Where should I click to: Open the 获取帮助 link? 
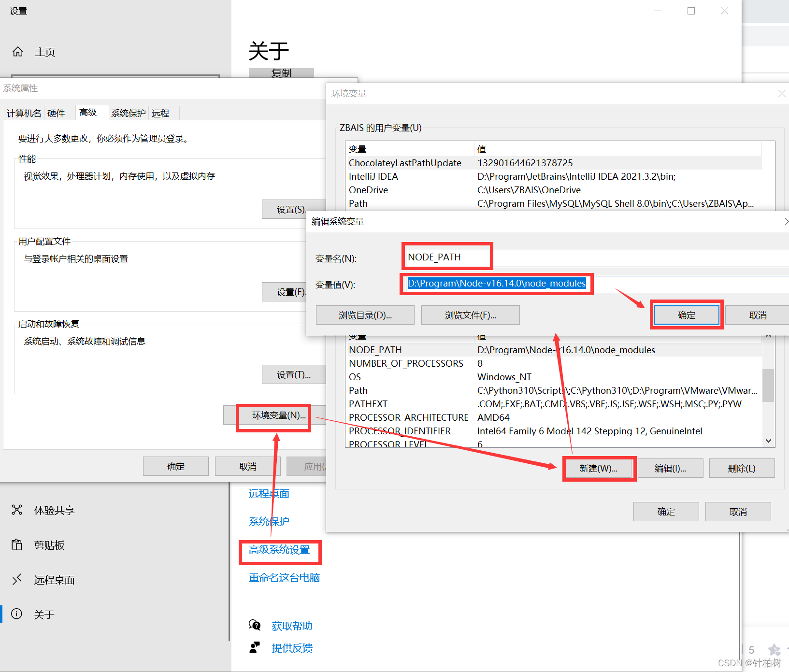pos(292,626)
